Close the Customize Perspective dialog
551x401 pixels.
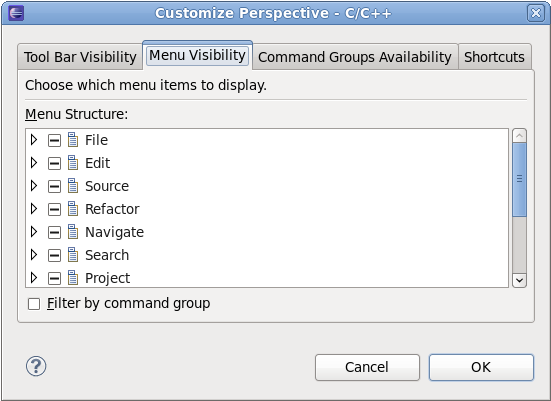pos(536,13)
